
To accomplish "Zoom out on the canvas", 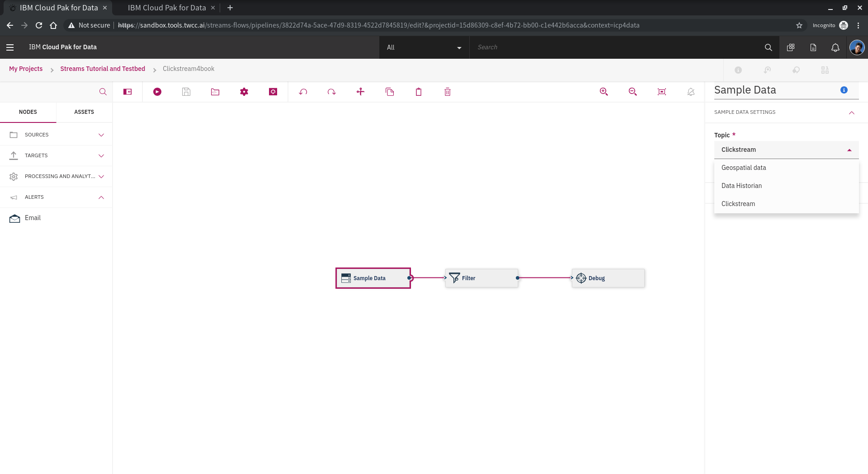I will pyautogui.click(x=632, y=92).
